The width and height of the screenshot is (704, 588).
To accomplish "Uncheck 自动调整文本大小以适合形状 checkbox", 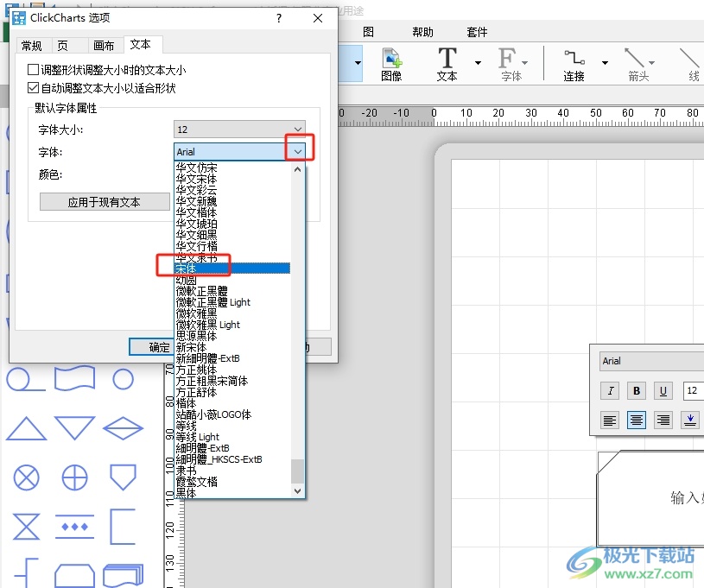I will [x=34, y=88].
